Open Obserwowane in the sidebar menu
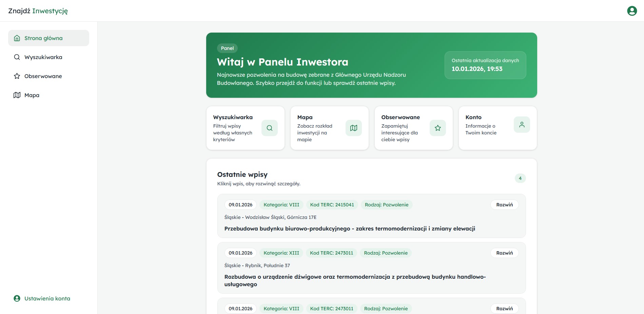This screenshot has width=644, height=314. pos(48,76)
